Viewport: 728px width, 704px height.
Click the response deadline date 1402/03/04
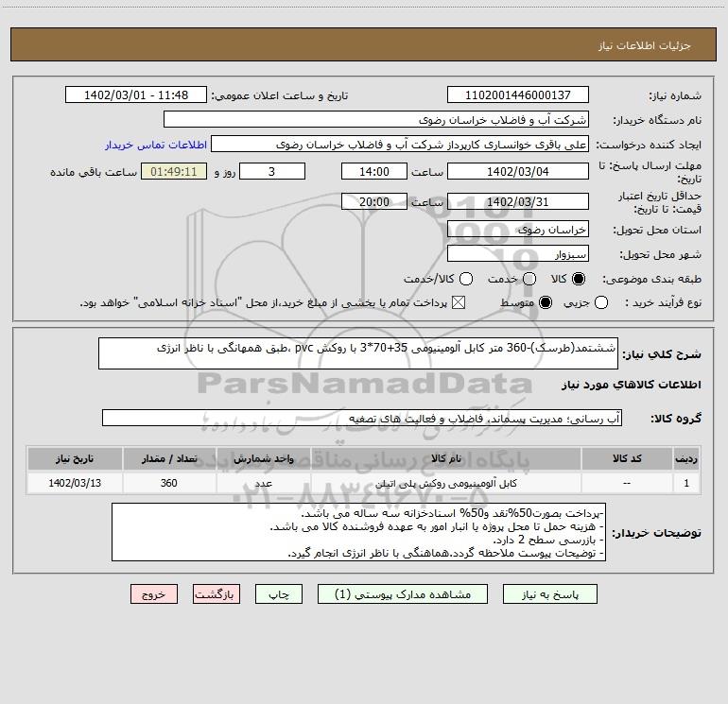[518, 171]
